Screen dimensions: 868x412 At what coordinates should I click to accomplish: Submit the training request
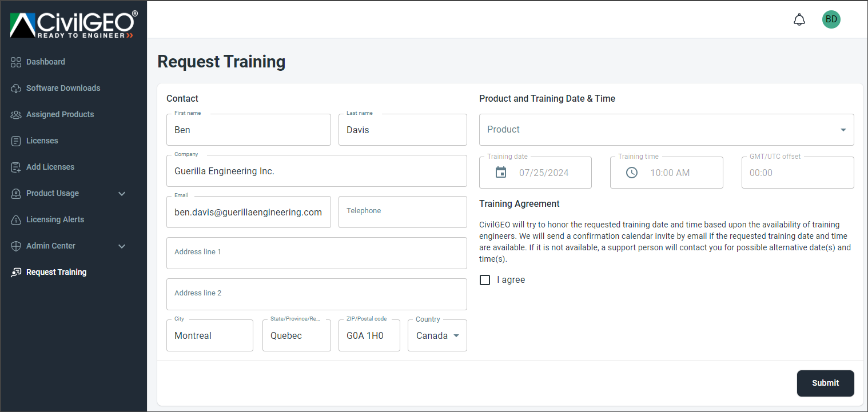click(x=826, y=383)
